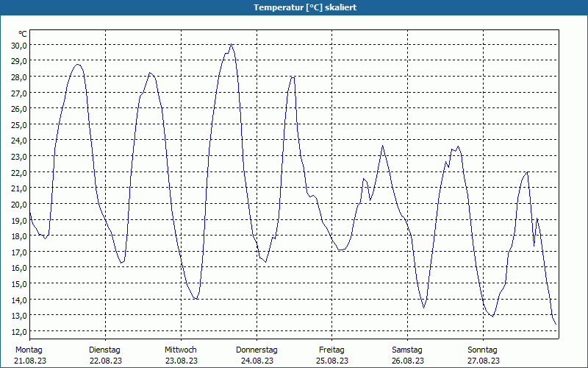
Task: Click the 13,0 y-axis label
Action: tap(18, 315)
